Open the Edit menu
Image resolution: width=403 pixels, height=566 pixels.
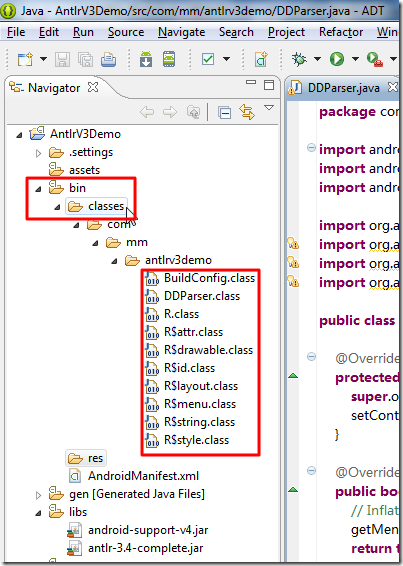coord(49,32)
